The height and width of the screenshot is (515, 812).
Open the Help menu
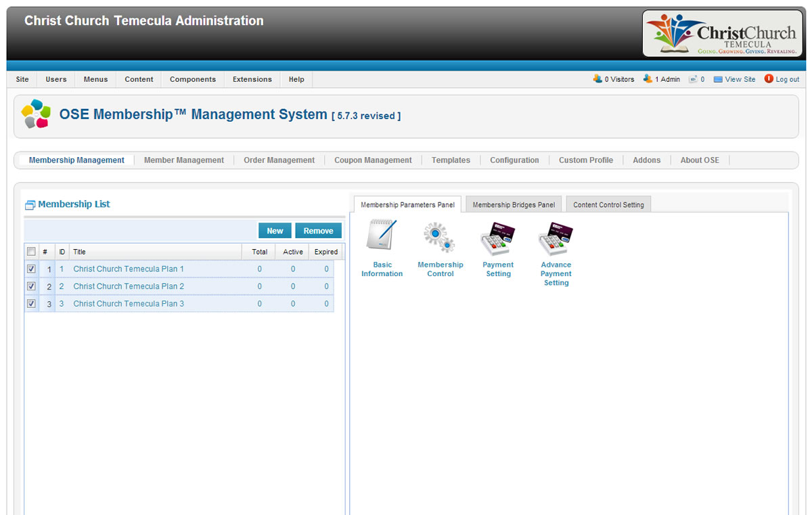(x=296, y=79)
